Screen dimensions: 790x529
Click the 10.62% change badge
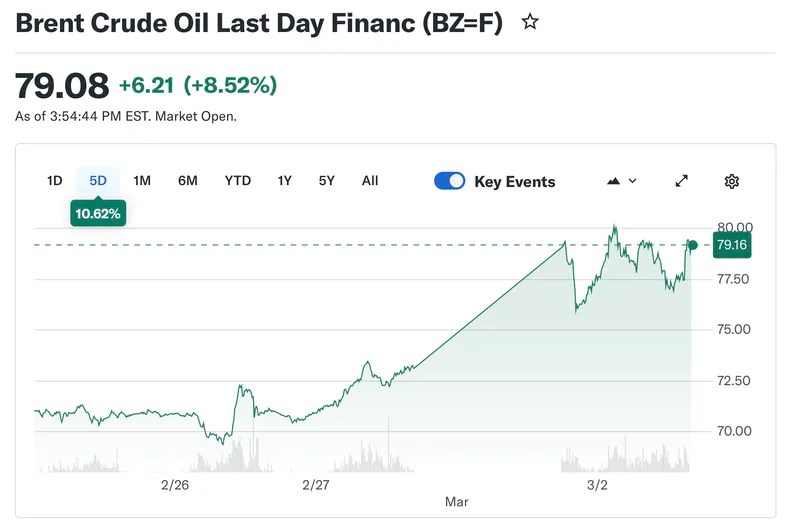coord(98,212)
